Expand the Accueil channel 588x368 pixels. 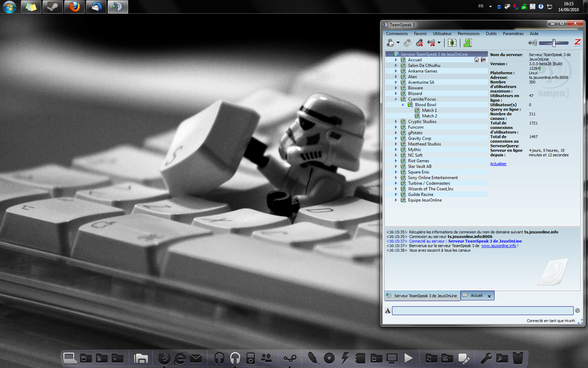[396, 60]
